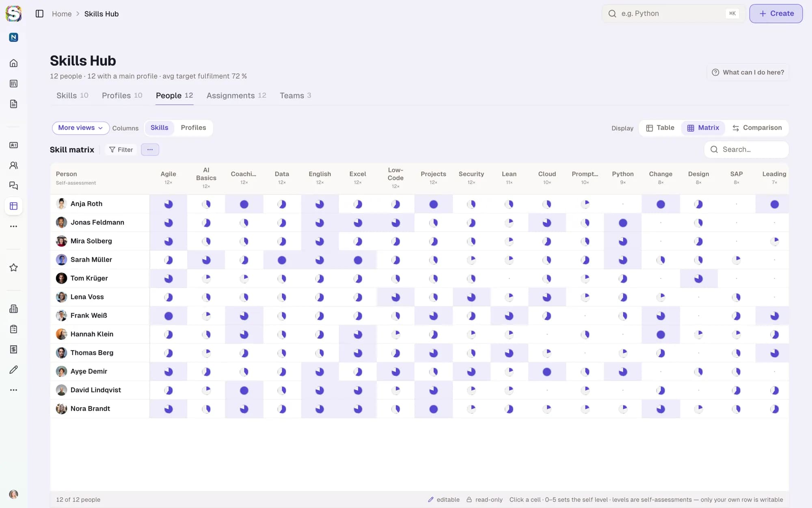812x508 pixels.
Task: Click Frank Weiß's avatar picture
Action: (61, 315)
